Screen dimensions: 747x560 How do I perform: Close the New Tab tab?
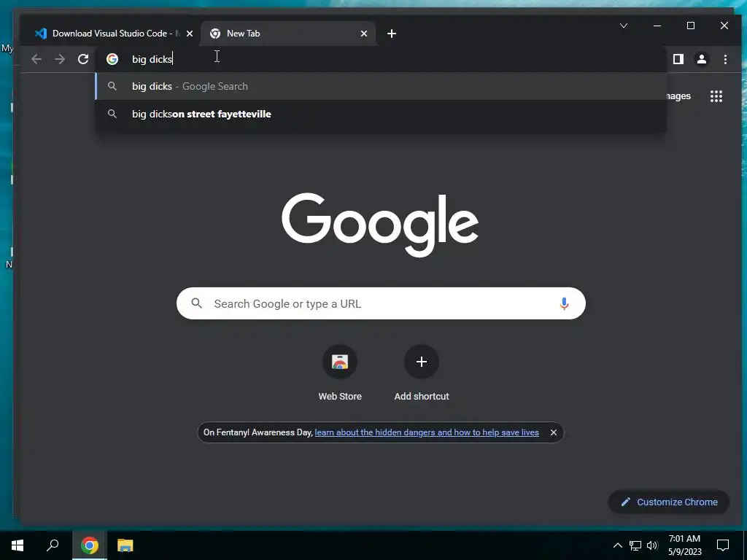tap(364, 34)
